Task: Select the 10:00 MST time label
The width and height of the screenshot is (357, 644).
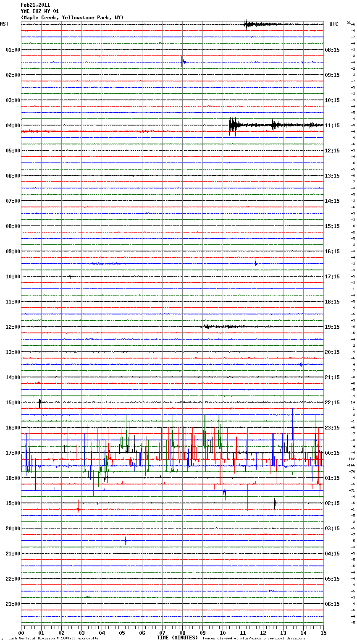Action: pos(13,276)
